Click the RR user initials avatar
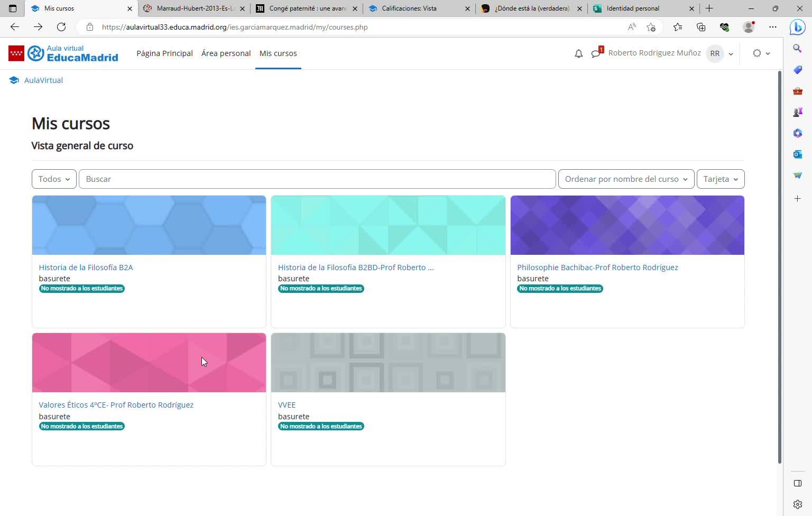This screenshot has width=812, height=516. (x=715, y=53)
